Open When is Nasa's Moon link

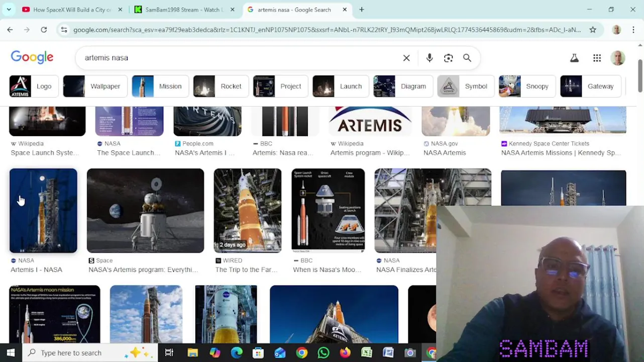327,269
